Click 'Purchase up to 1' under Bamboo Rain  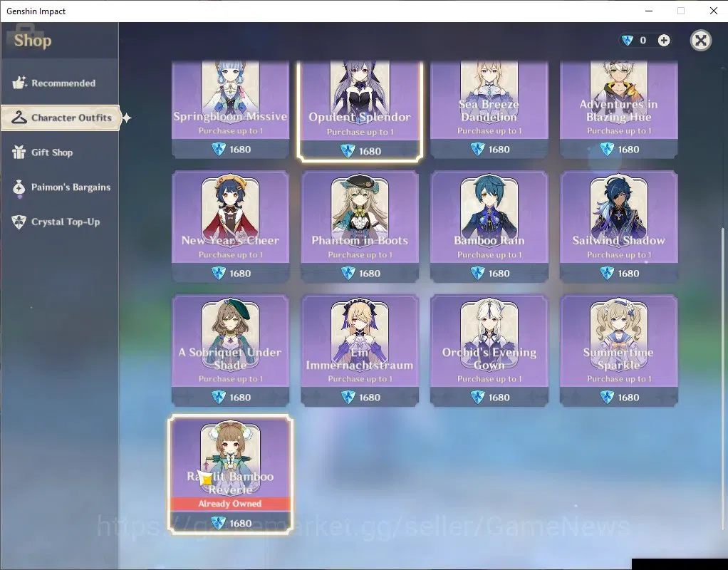point(489,254)
